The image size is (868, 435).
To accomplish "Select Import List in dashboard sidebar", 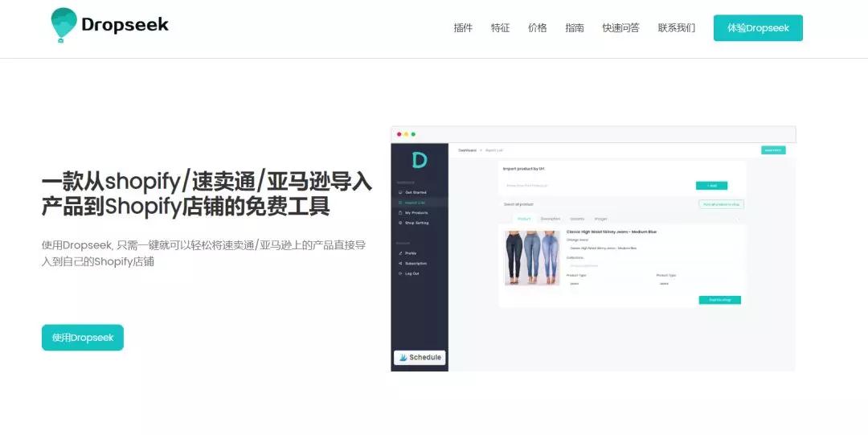I will pyautogui.click(x=412, y=203).
